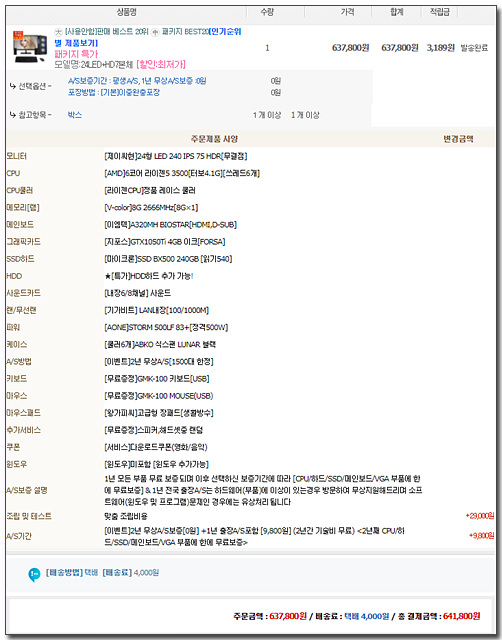Click the 적립금 column header

click(440, 12)
